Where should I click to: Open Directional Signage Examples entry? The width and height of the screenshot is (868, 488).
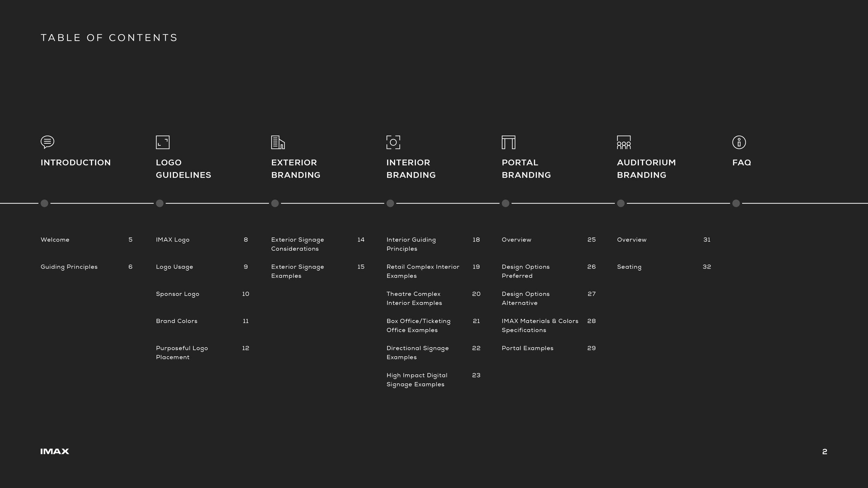(418, 353)
